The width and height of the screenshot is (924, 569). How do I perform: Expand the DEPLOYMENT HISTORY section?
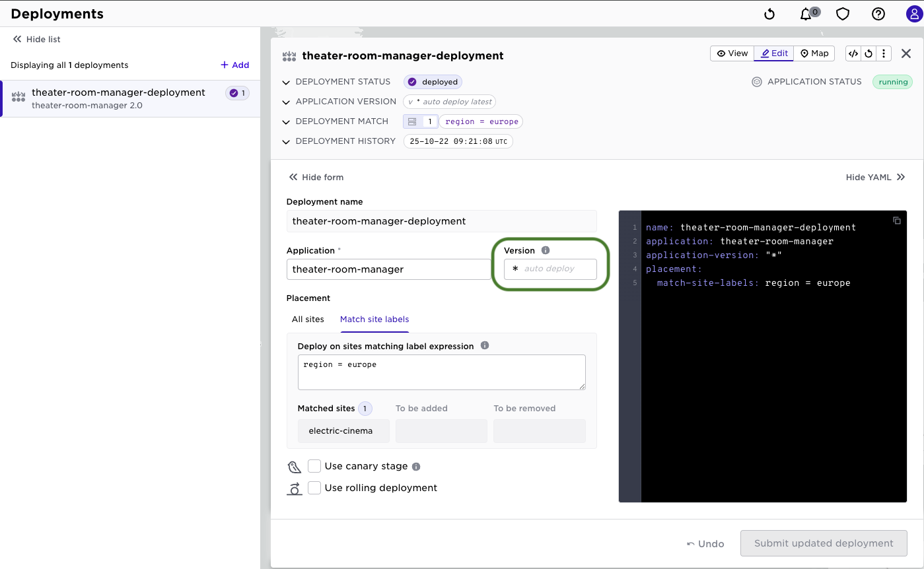[286, 142]
